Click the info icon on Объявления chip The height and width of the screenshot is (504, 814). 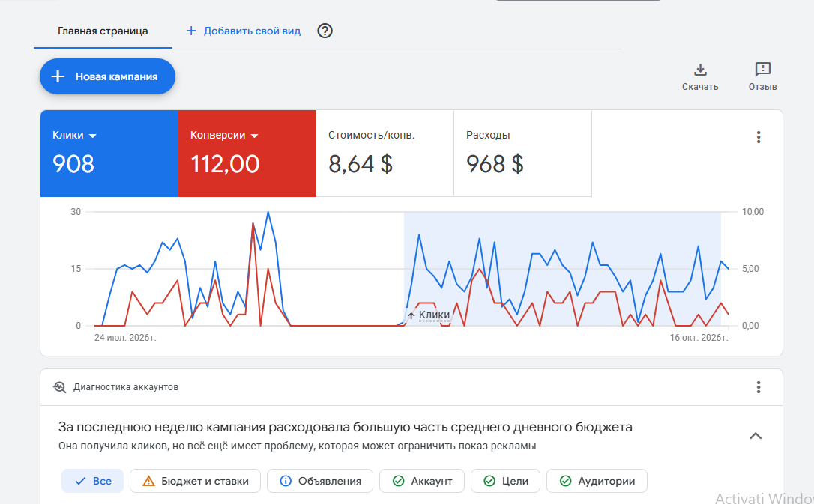pyautogui.click(x=286, y=481)
